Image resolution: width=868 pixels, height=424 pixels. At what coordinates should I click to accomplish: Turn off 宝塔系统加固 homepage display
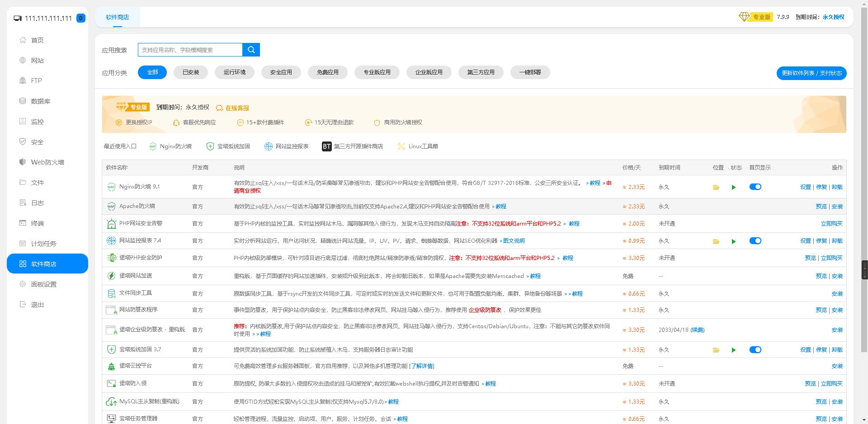point(755,349)
